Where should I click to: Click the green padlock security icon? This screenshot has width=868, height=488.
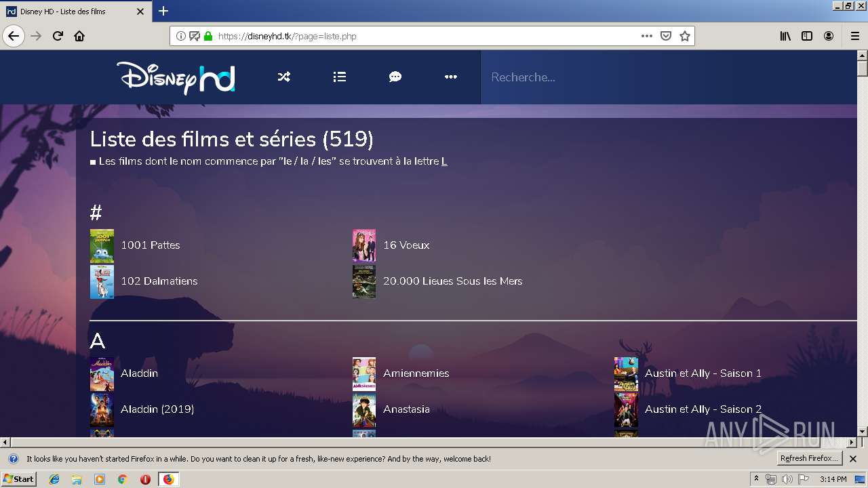click(x=208, y=36)
